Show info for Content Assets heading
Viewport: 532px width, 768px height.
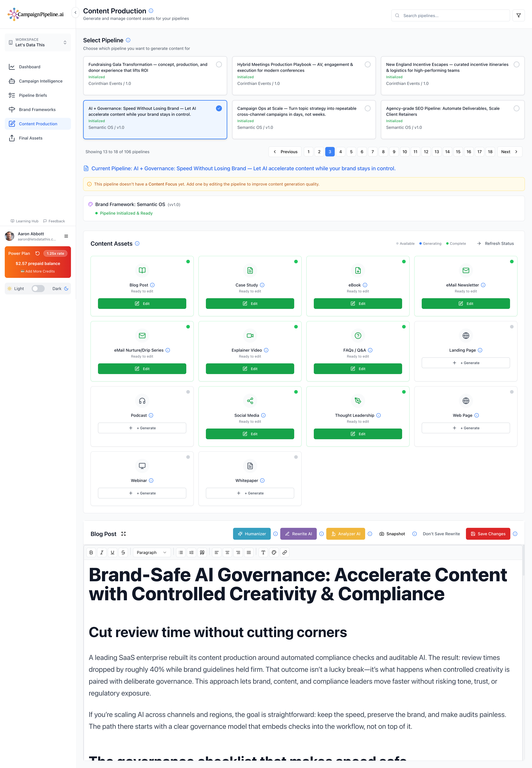point(137,243)
